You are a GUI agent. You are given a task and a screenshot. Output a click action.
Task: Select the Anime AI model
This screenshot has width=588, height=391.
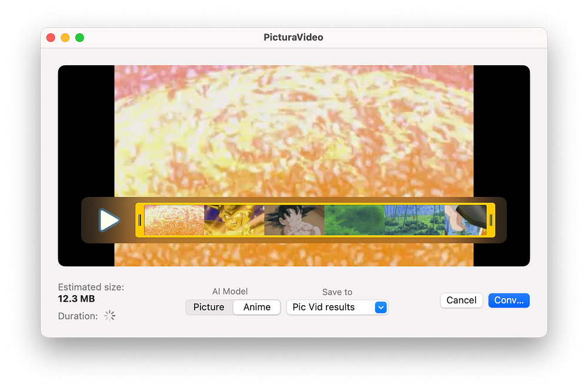pyautogui.click(x=257, y=307)
